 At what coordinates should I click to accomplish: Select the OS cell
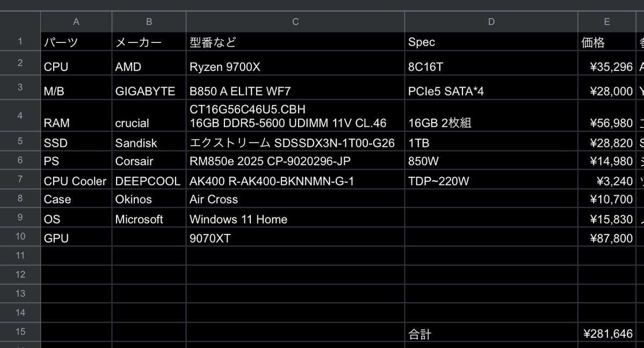click(x=76, y=218)
